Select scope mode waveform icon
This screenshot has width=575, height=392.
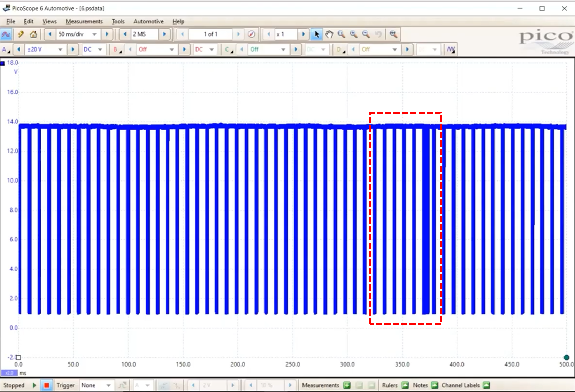[6, 34]
